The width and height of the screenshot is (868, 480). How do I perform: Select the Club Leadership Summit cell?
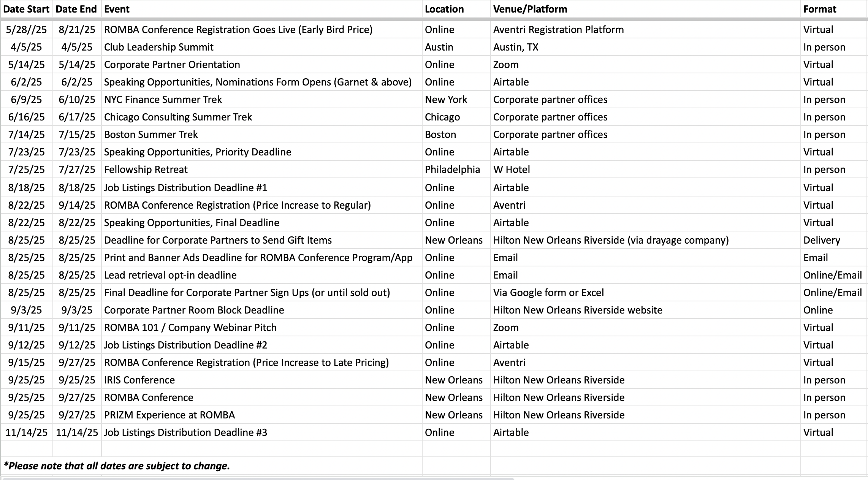pos(261,47)
